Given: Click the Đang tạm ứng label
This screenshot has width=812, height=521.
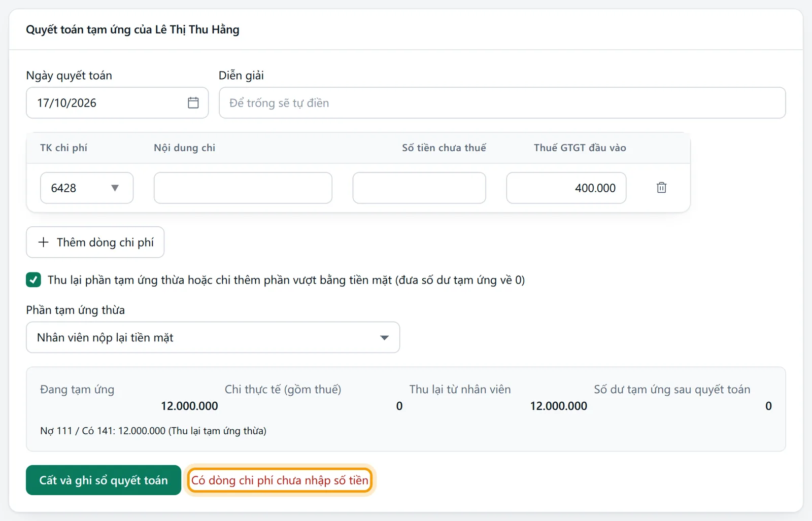Looking at the screenshot, I should coord(77,389).
